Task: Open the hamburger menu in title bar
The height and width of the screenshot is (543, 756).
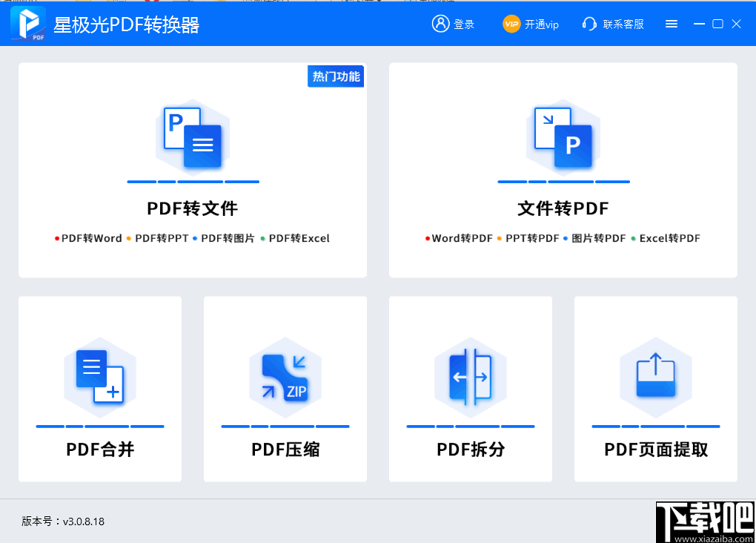Action: [x=671, y=23]
